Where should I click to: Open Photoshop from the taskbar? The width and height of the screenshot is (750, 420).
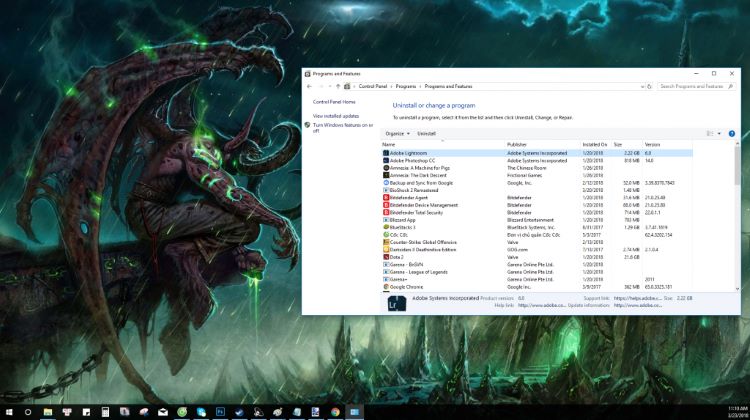(x=220, y=412)
